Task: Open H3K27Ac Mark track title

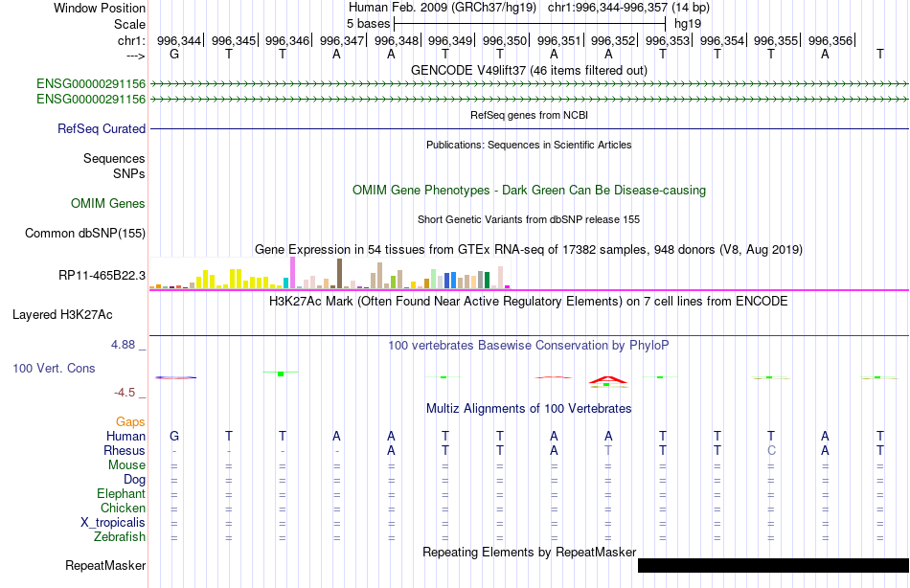Action: pos(529,302)
